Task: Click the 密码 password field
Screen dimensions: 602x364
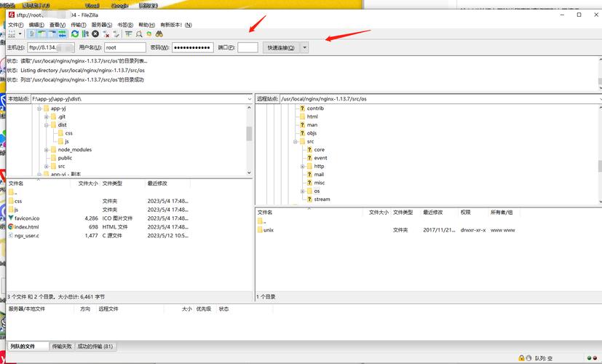Action: 193,47
